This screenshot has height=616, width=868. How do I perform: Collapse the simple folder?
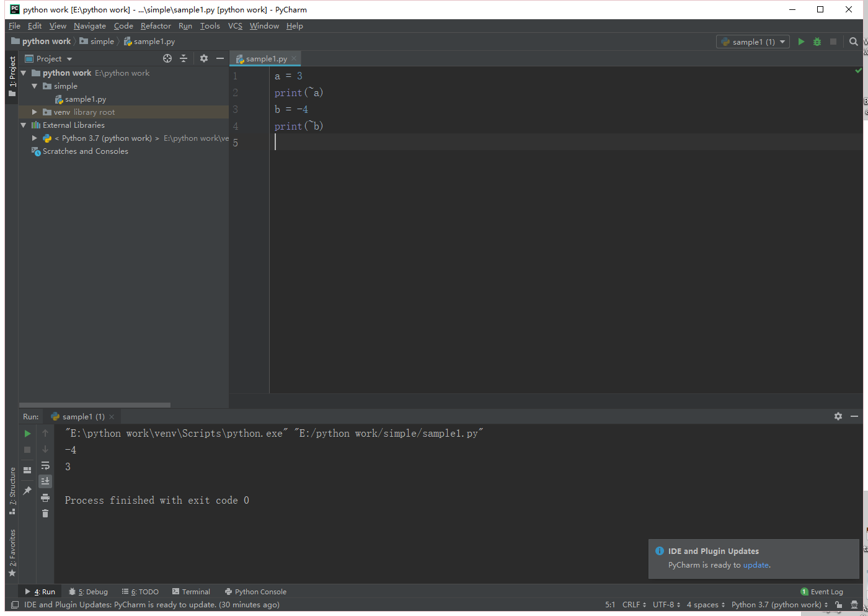tap(35, 86)
